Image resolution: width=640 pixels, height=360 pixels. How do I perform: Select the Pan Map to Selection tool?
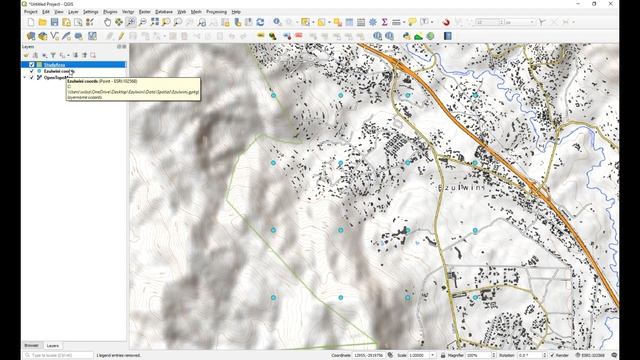pos(119,22)
